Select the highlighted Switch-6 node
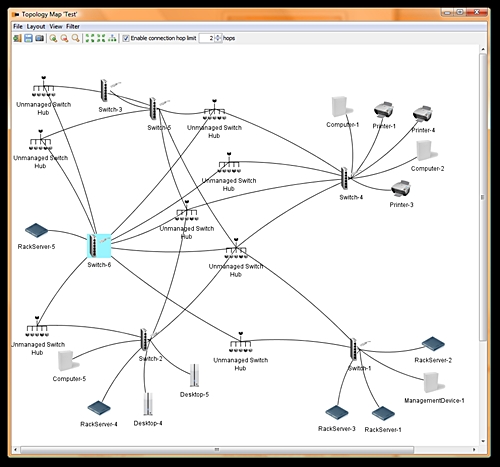This screenshot has width=500, height=467. click(x=99, y=246)
